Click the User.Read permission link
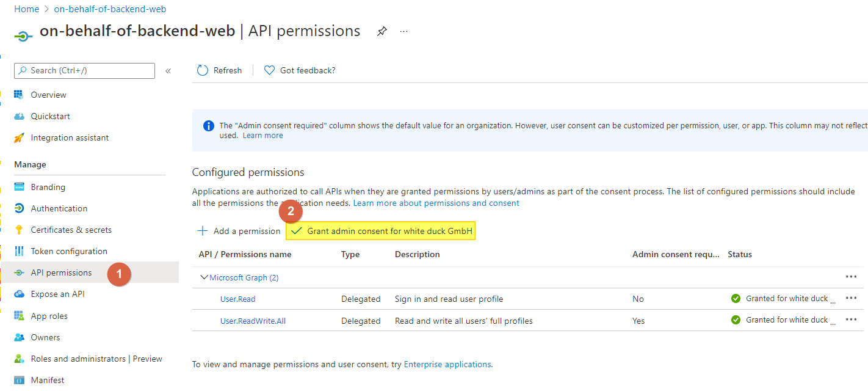The width and height of the screenshot is (868, 391). (x=238, y=299)
